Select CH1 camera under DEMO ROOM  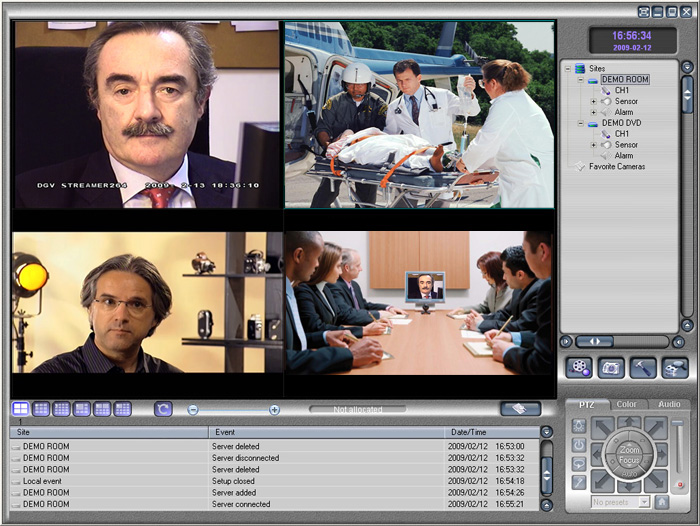(x=621, y=91)
